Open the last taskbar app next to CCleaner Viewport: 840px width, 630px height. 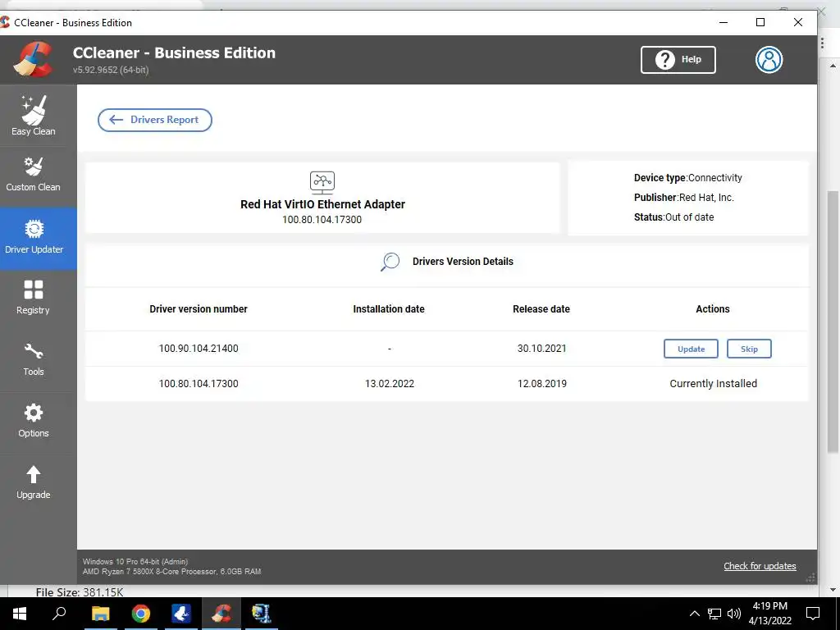coord(262,614)
